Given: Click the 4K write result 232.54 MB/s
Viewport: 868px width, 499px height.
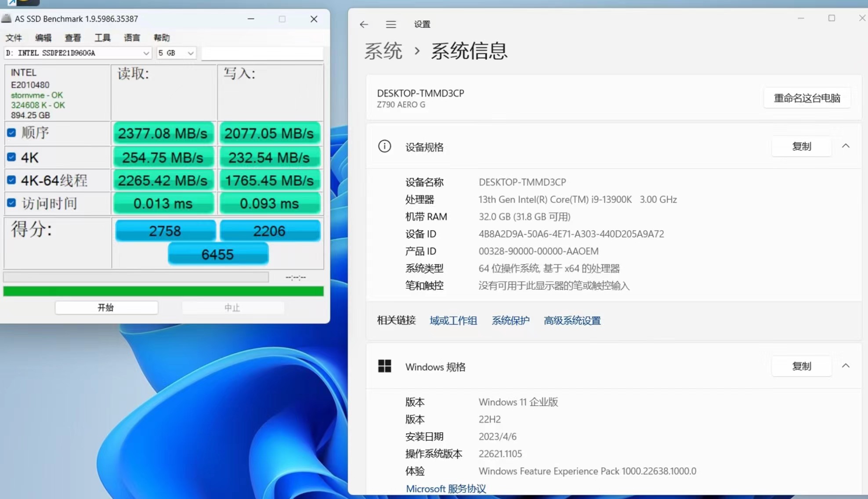Looking at the screenshot, I should pyautogui.click(x=269, y=157).
